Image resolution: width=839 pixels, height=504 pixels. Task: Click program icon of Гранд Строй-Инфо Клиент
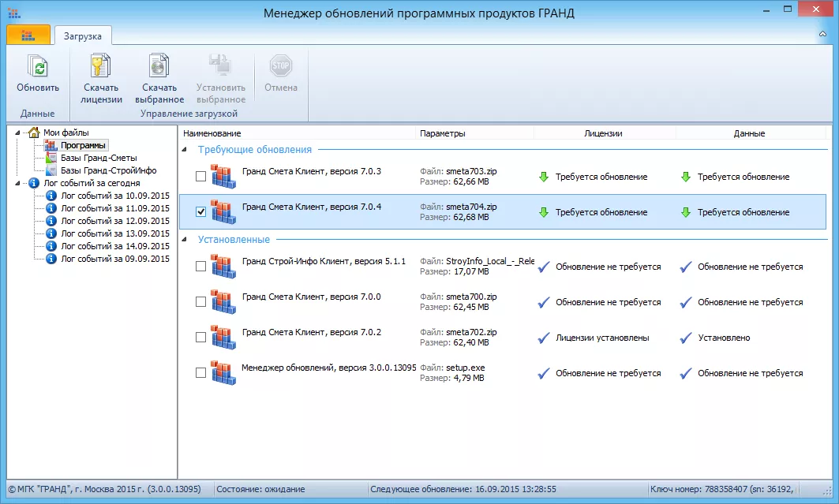point(223,266)
